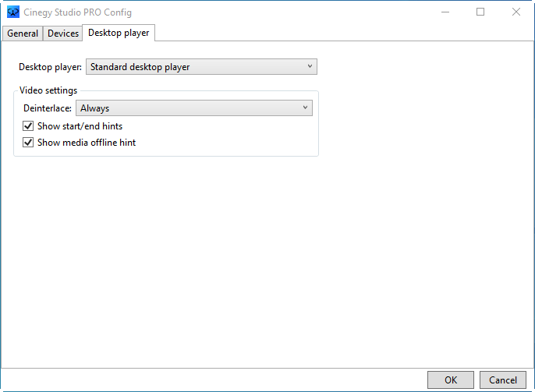Viewport: 535px width, 392px height.
Task: Click the Deinterlace: label
Action: (x=47, y=108)
